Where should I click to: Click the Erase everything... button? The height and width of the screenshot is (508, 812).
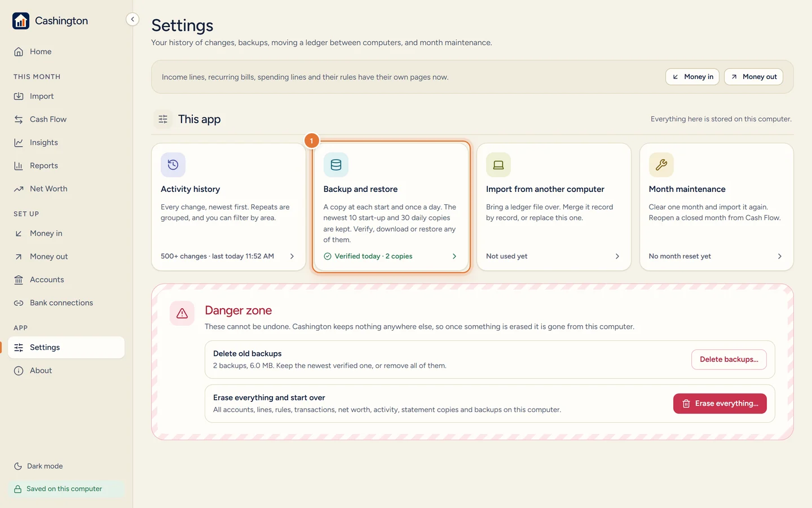point(720,404)
